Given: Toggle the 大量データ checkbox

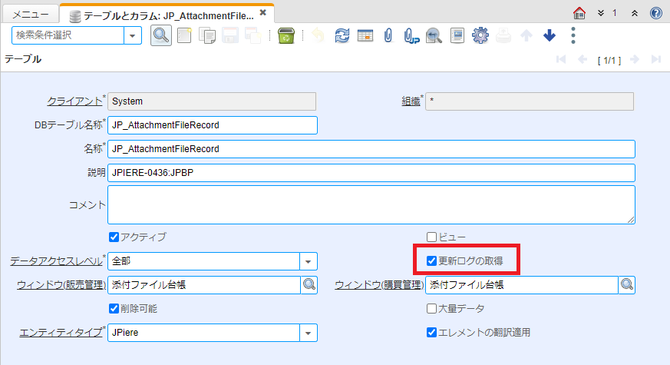Looking at the screenshot, I should pyautogui.click(x=432, y=309).
